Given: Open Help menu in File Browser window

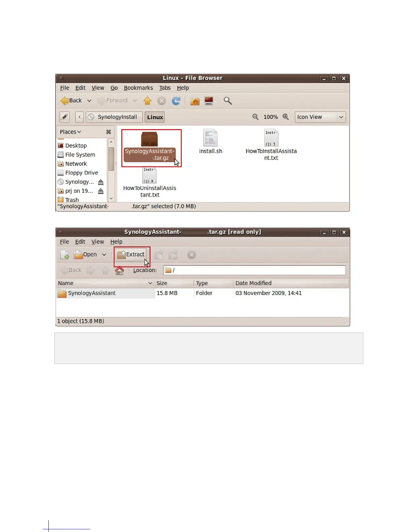Looking at the screenshot, I should 183,88.
